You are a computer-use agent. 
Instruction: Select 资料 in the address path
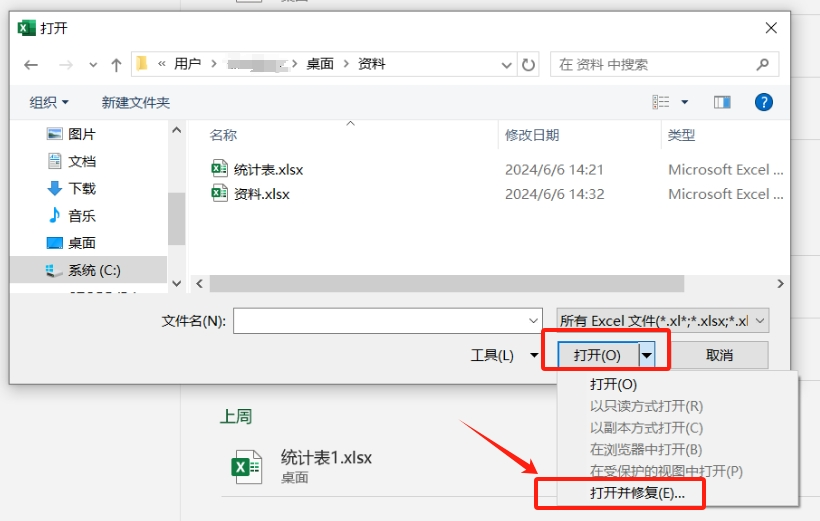click(x=372, y=64)
